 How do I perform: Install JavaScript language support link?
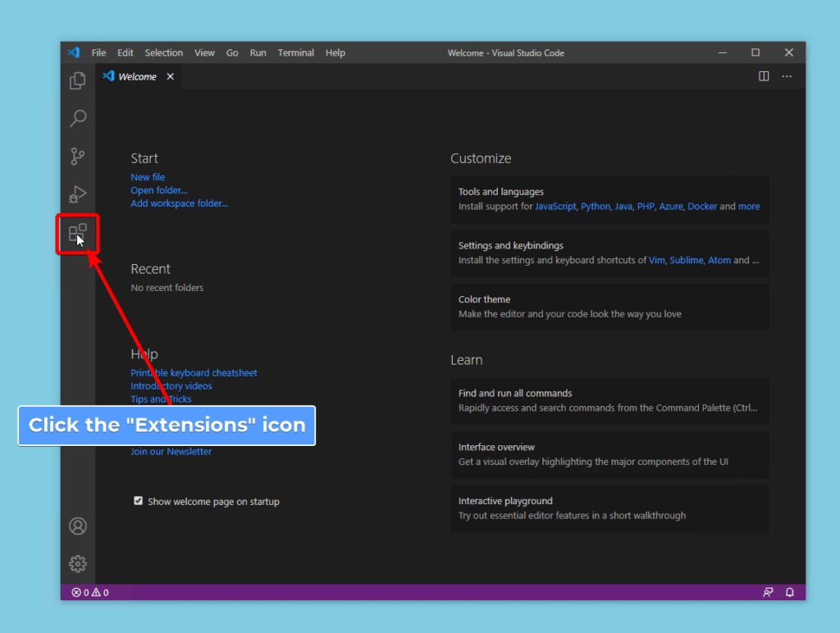(555, 207)
